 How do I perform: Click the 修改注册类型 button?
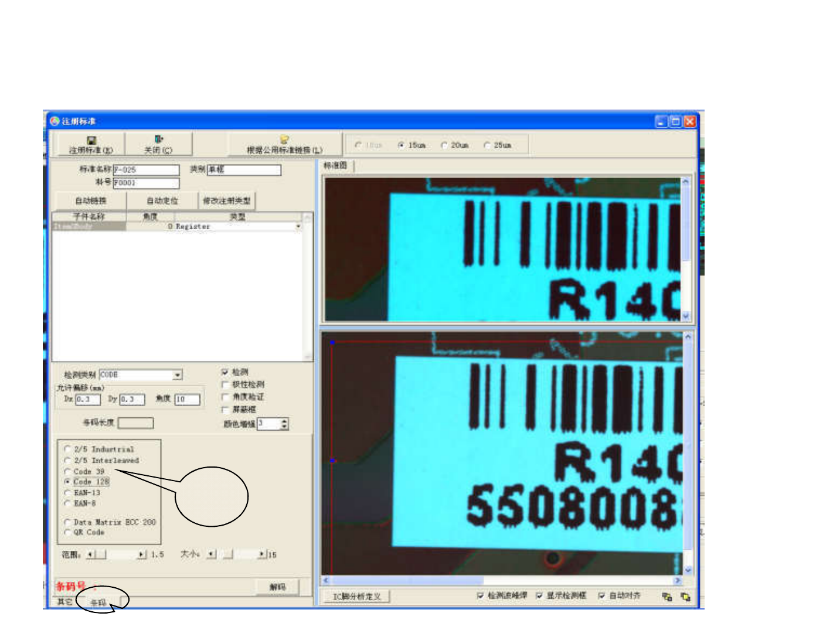point(227,200)
